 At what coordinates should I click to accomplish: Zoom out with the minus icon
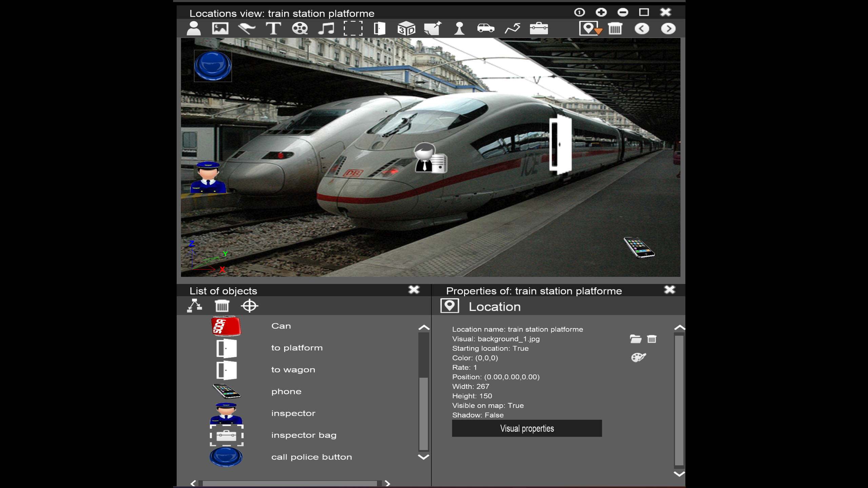[623, 13]
